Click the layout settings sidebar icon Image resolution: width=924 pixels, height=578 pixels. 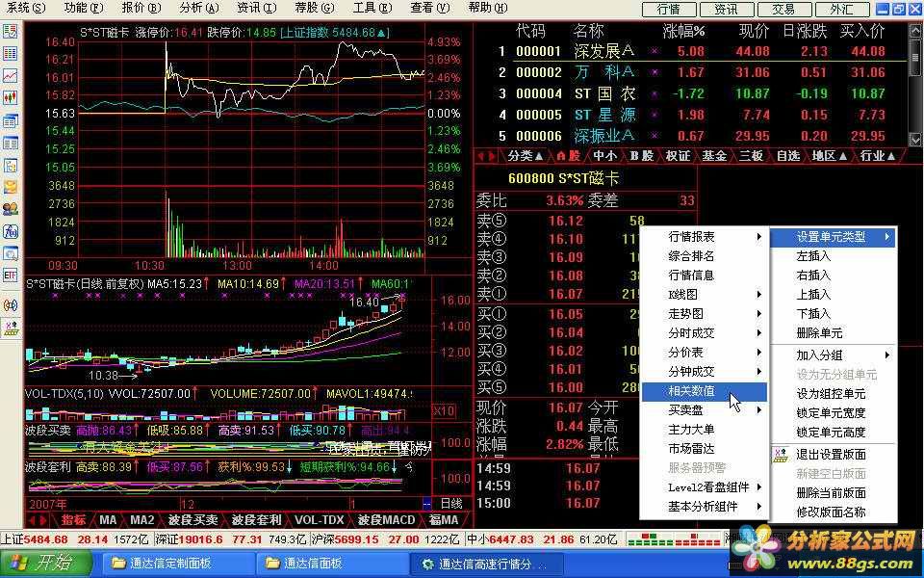(x=10, y=328)
